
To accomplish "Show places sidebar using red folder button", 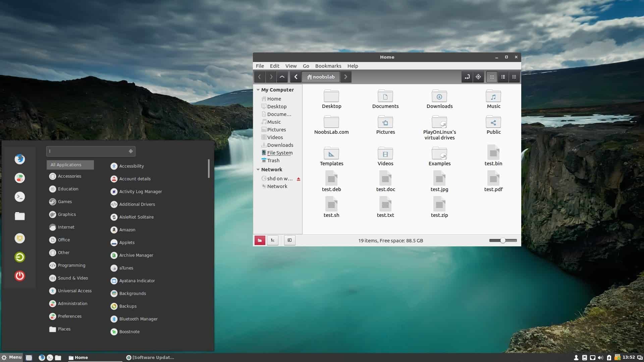I will click(260, 240).
